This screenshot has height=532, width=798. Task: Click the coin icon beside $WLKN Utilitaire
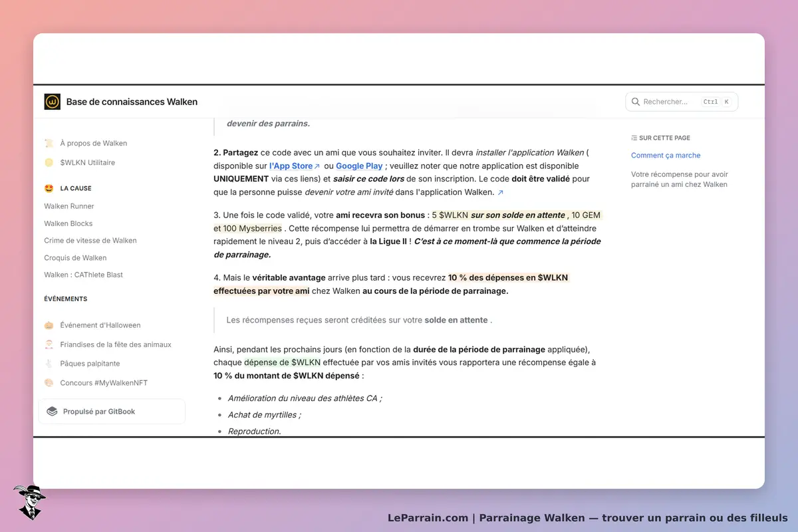click(49, 162)
